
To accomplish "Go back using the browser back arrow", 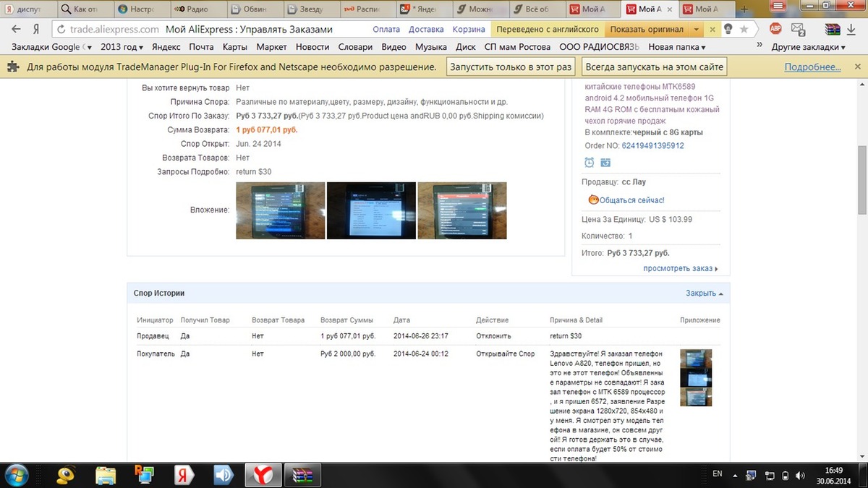I will tap(16, 29).
